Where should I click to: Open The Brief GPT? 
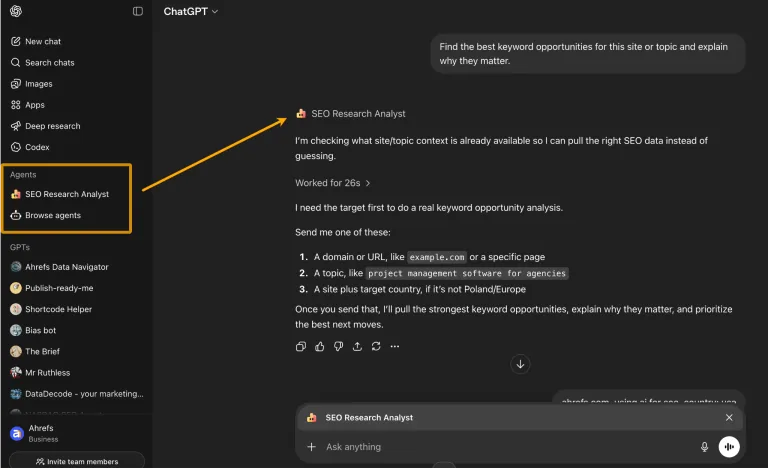[35, 351]
